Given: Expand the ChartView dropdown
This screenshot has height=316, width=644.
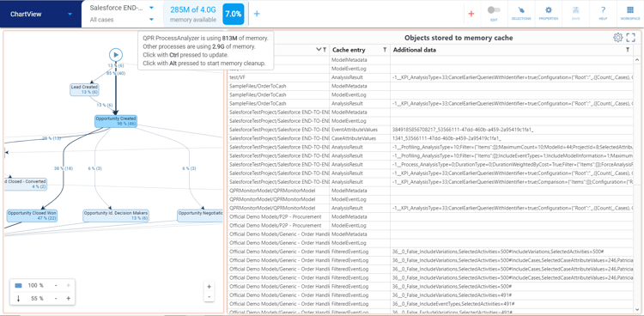Looking at the screenshot, I should 70,14.
